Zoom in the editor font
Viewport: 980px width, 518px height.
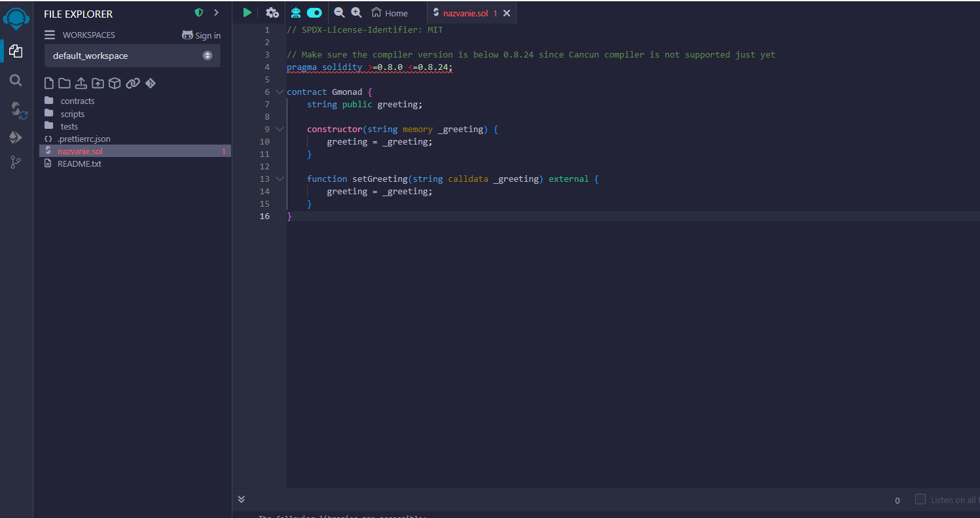tap(356, 12)
